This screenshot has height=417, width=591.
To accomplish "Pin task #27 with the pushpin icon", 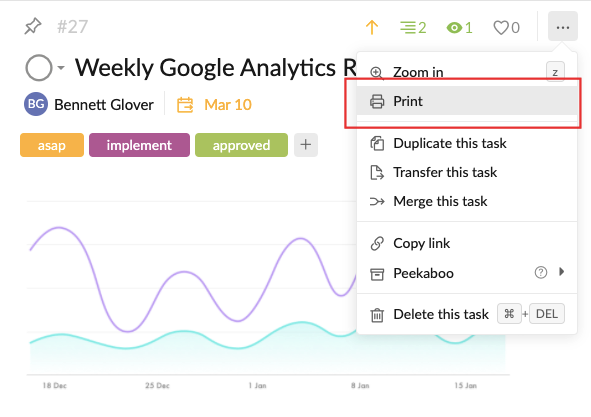I will pyautogui.click(x=33, y=26).
